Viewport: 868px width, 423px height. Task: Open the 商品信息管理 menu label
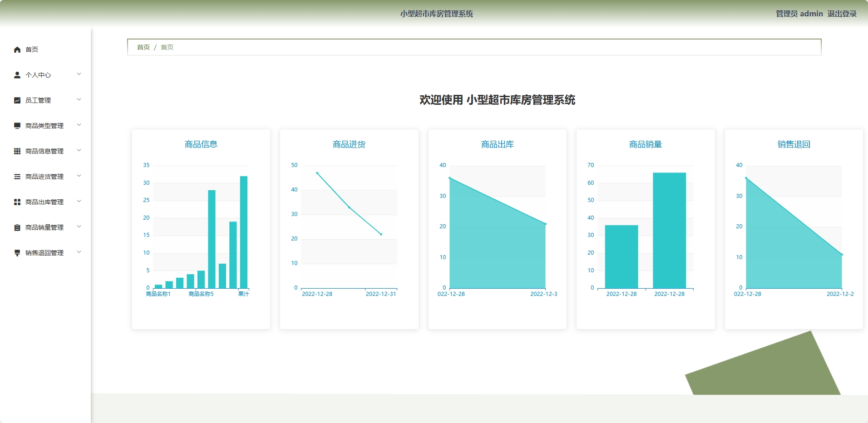tap(44, 151)
